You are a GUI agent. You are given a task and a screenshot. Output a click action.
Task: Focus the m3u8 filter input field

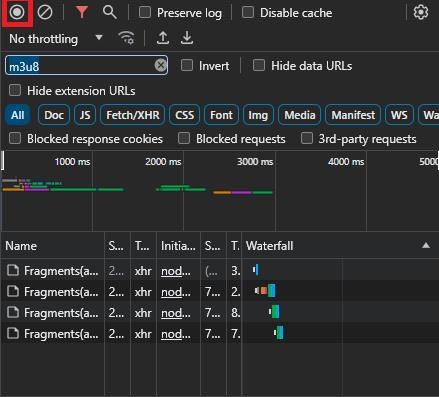click(x=81, y=65)
